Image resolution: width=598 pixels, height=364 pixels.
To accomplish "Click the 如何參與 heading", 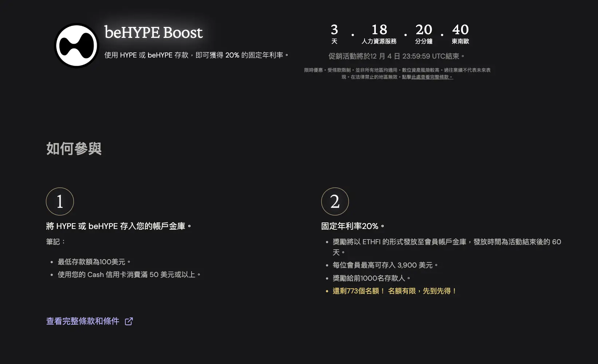I will tap(73, 148).
